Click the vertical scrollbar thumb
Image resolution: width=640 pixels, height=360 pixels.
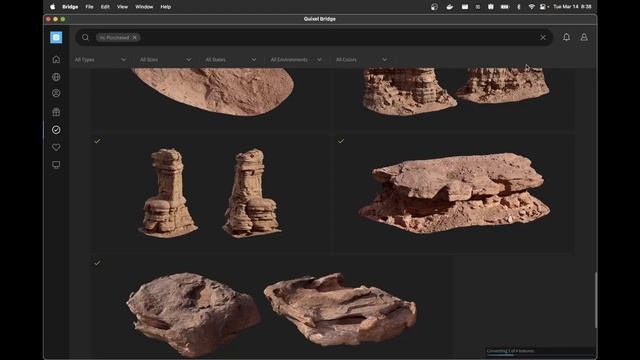[x=596, y=300]
